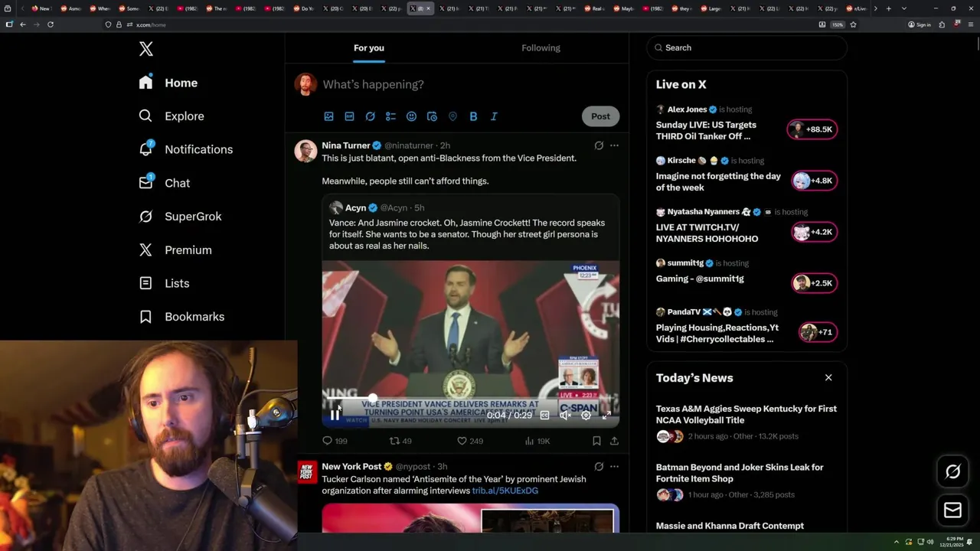Open a new browser tab
This screenshot has height=551, width=980.
(888, 8)
